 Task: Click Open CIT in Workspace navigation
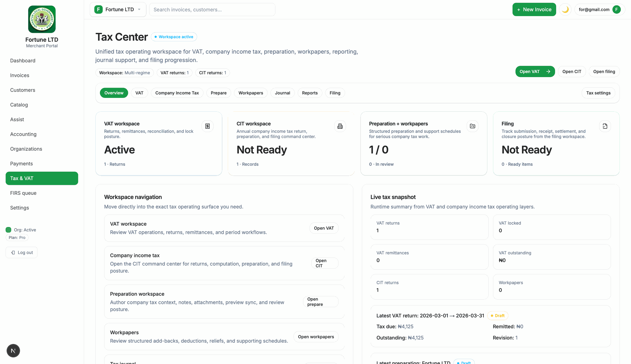pyautogui.click(x=325, y=263)
